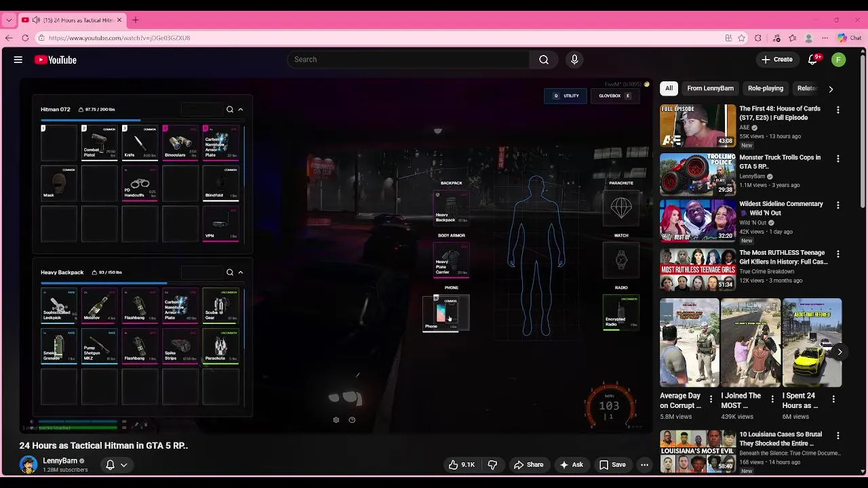Open options for House of Cards video

pyautogui.click(x=837, y=110)
